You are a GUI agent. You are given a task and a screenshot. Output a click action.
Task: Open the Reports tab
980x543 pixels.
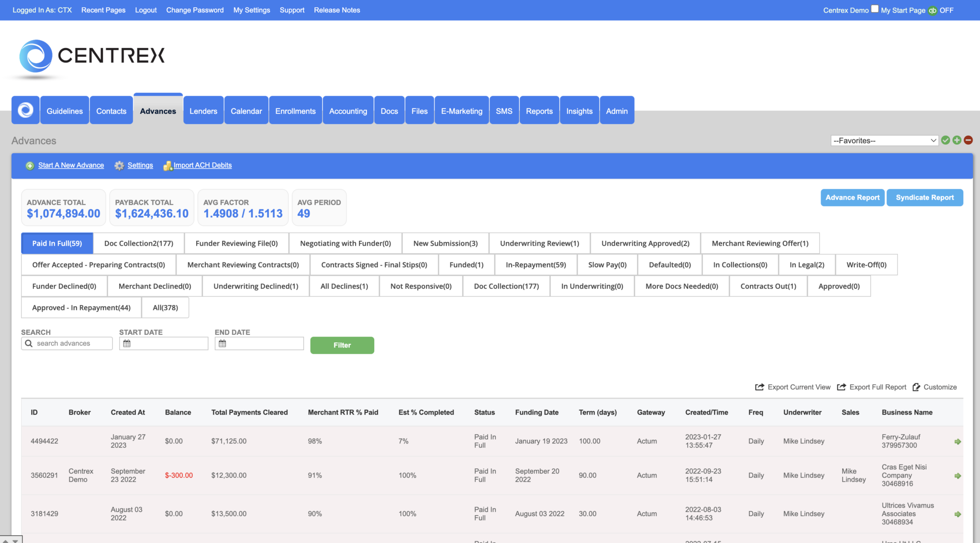click(539, 111)
